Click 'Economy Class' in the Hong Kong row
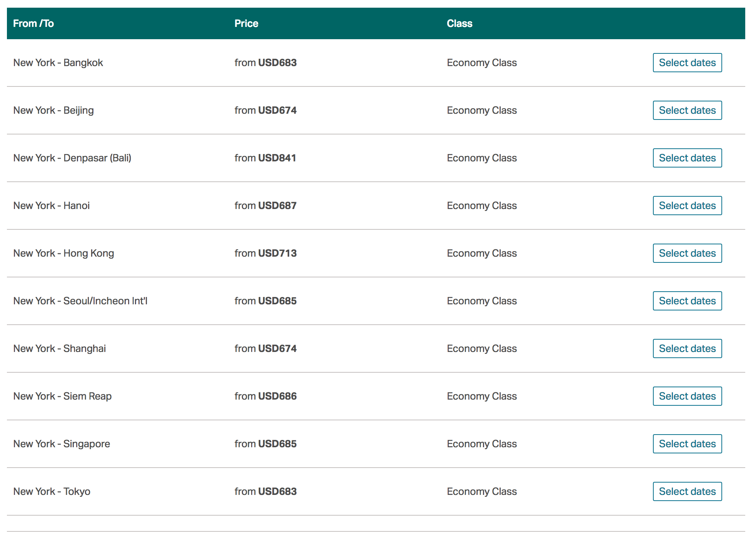 coord(482,253)
